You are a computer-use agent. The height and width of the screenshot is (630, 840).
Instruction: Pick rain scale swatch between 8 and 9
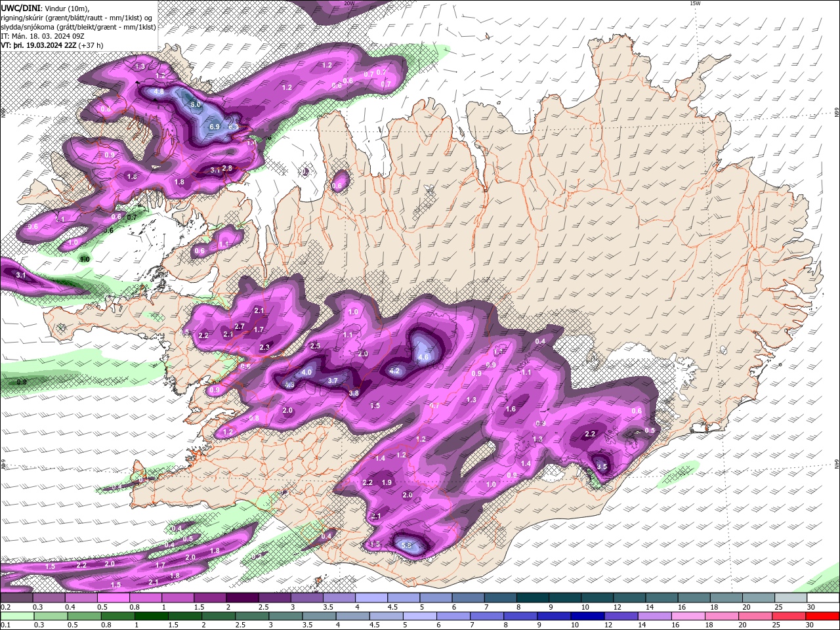[520, 616]
